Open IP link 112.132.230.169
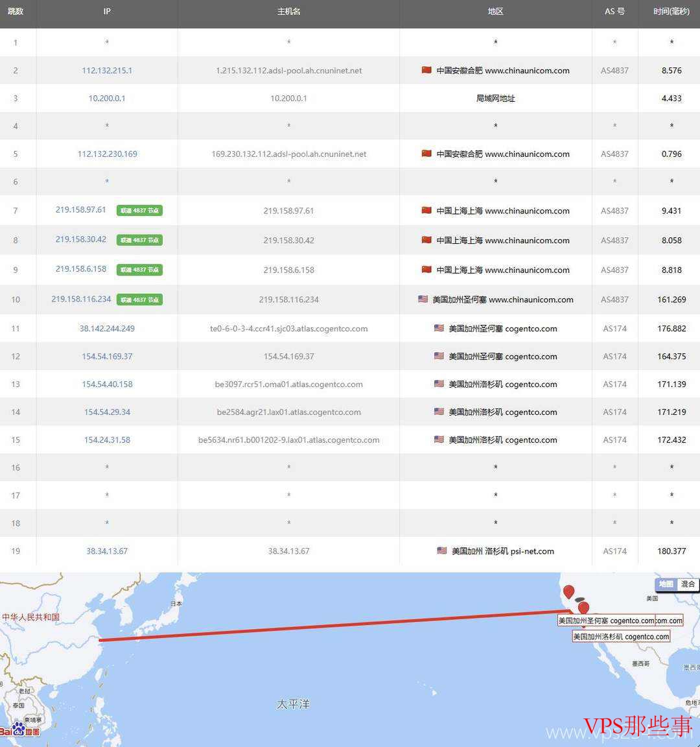 (x=107, y=154)
